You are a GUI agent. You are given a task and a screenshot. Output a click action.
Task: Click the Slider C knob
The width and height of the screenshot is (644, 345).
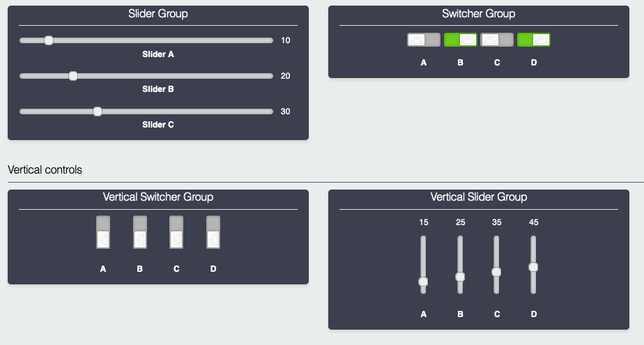98,112
